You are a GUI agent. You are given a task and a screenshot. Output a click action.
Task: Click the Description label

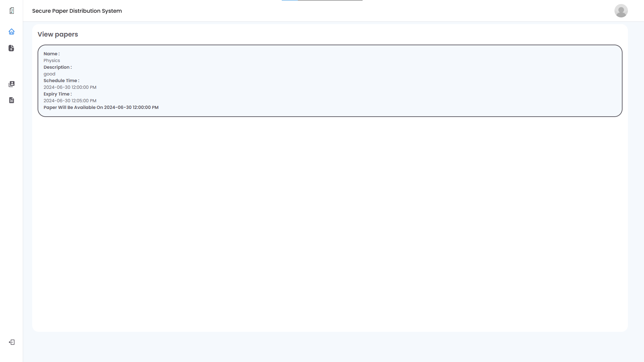click(x=57, y=67)
